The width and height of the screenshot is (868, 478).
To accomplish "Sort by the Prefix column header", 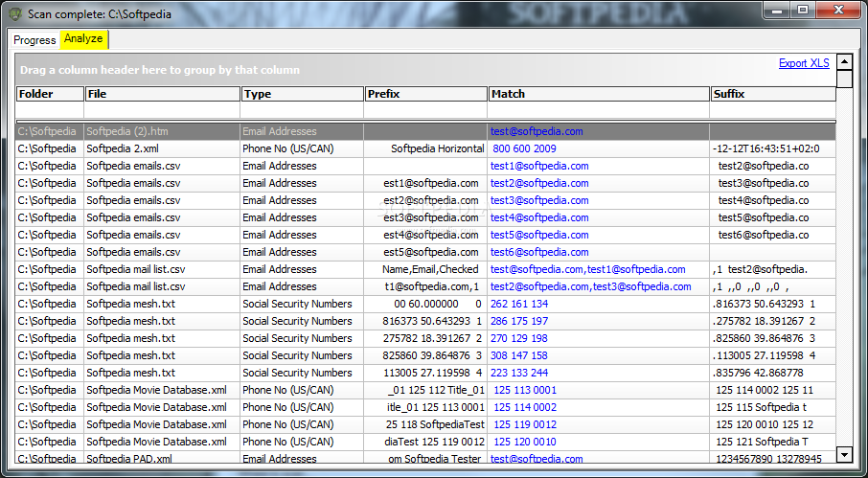I will pos(425,94).
